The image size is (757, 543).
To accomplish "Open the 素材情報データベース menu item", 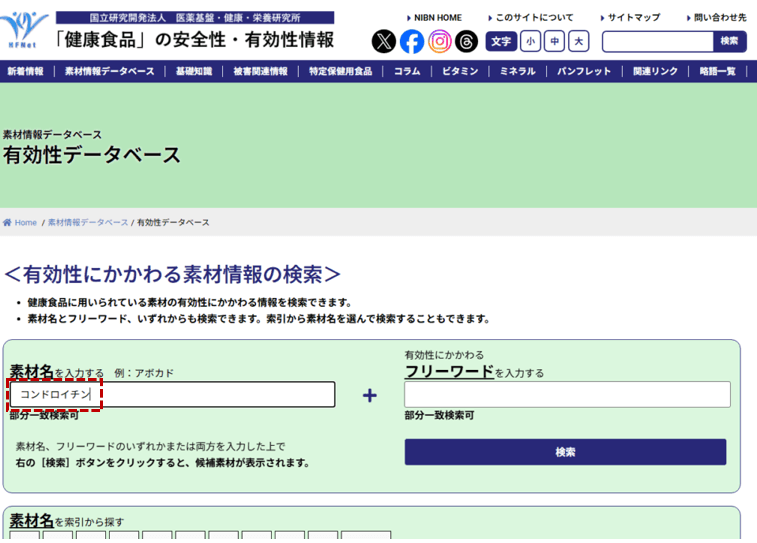I will point(110,72).
